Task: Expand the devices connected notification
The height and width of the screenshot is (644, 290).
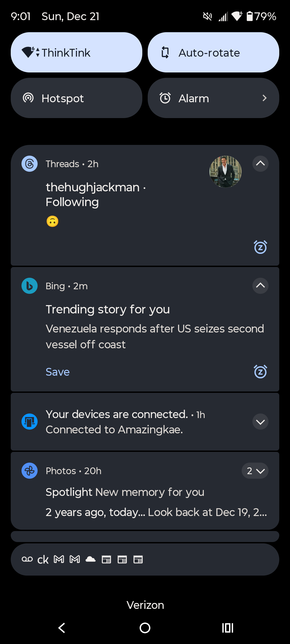Action: (260, 422)
